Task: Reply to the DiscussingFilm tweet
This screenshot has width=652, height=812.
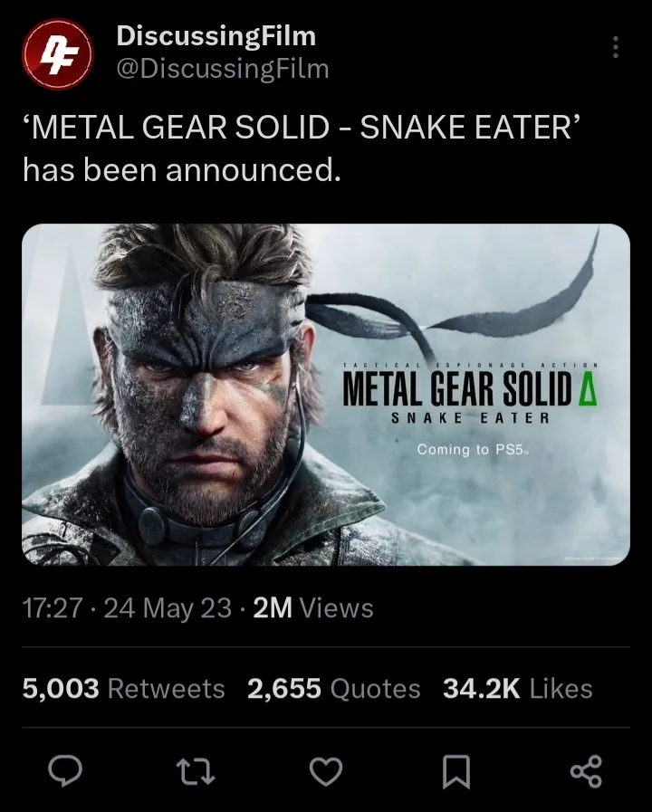Action: click(x=65, y=770)
